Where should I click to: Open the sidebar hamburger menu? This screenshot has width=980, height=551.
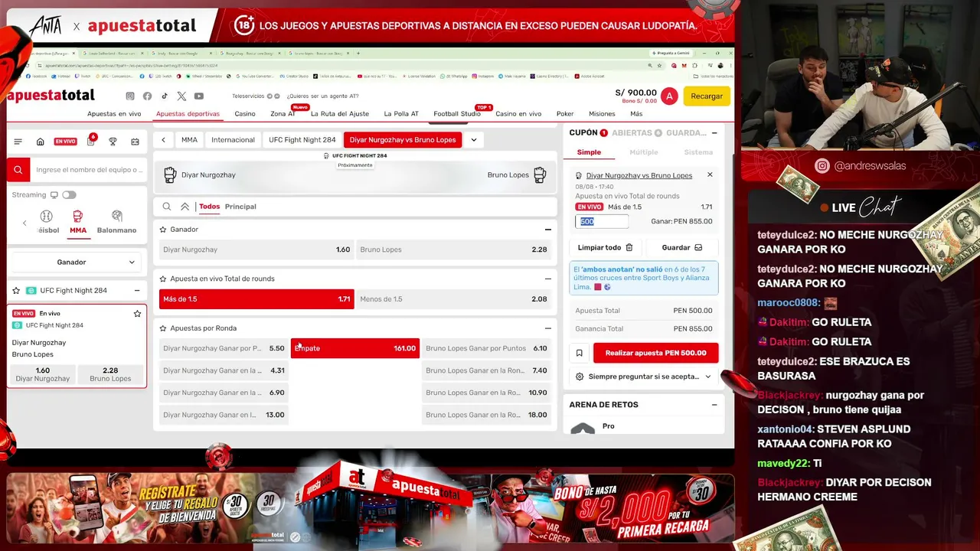pos(18,142)
